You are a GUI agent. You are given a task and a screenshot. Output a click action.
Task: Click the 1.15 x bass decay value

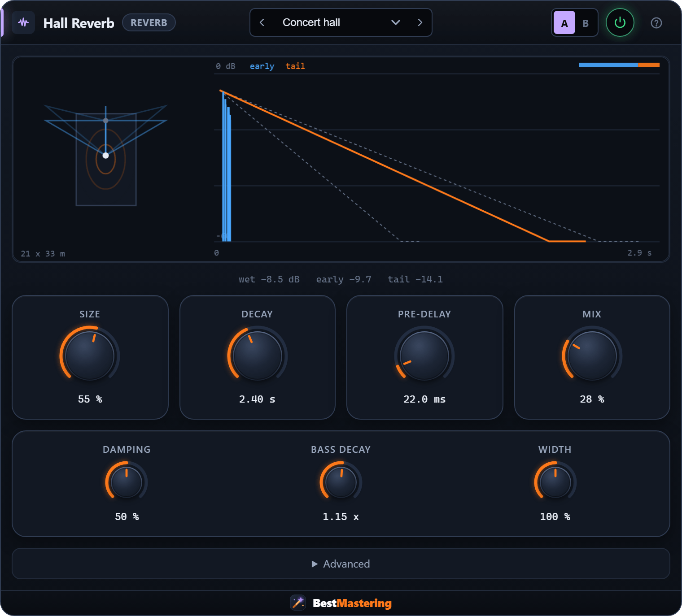point(341,516)
